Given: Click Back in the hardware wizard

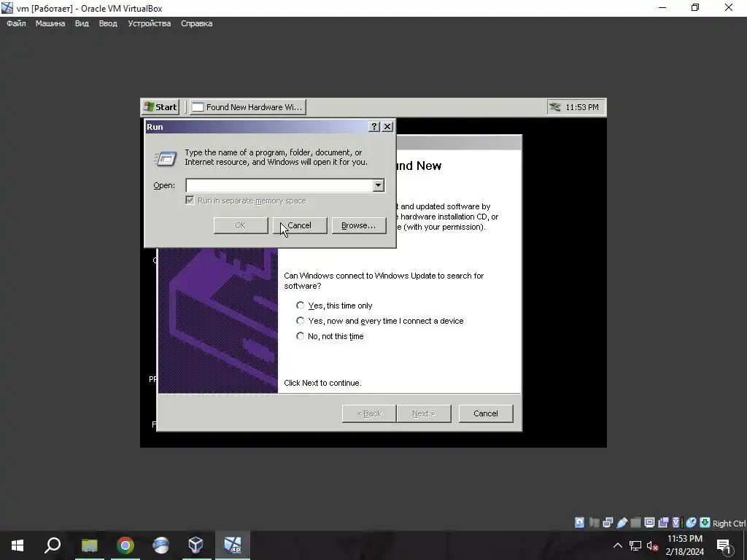Looking at the screenshot, I should (369, 413).
